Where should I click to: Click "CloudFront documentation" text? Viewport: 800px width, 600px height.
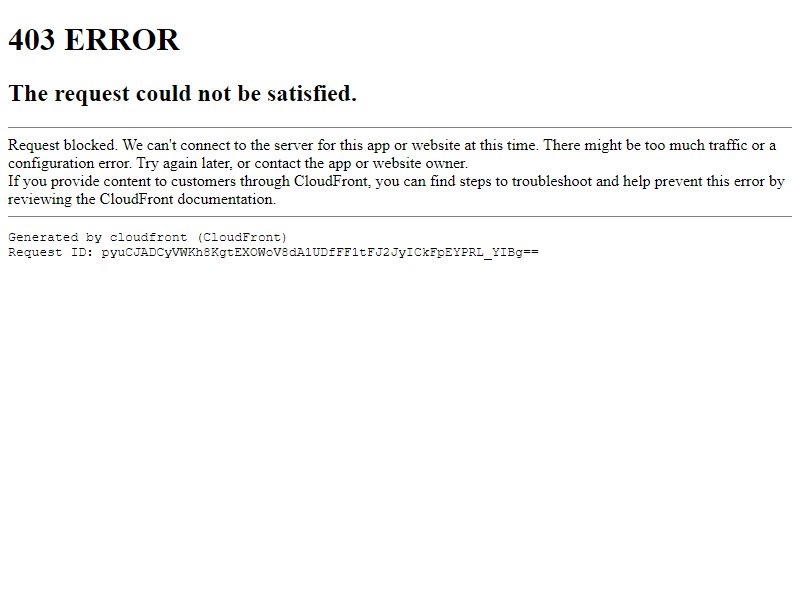tap(187, 199)
